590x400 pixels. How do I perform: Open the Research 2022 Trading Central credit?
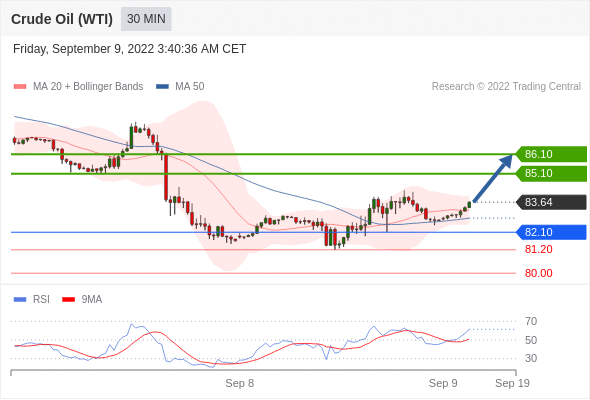point(506,87)
